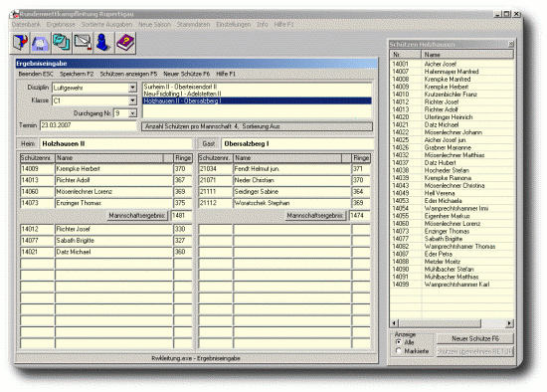
Task: Select Metzler Moritz in shooter list
Action: point(452,262)
